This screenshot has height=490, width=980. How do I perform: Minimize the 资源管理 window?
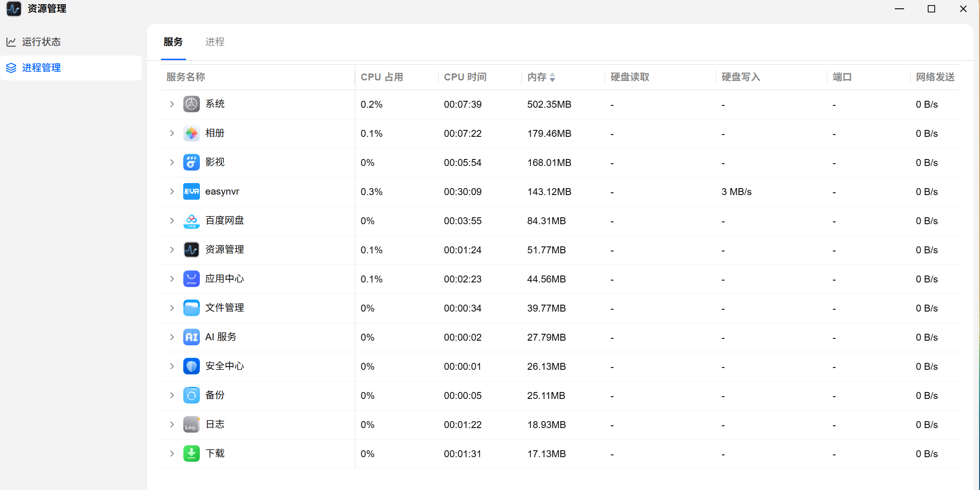[899, 9]
